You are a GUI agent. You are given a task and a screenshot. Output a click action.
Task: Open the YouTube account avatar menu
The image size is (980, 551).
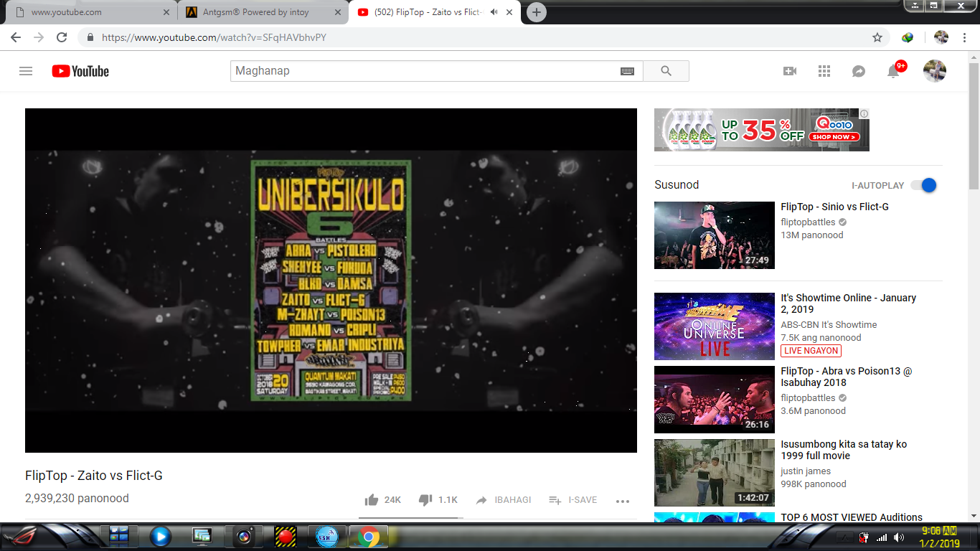tap(934, 71)
